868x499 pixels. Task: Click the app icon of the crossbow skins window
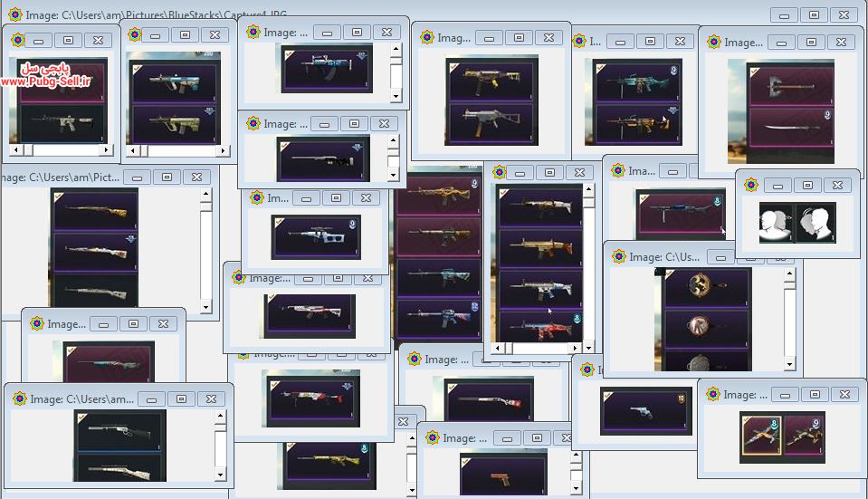713,394
